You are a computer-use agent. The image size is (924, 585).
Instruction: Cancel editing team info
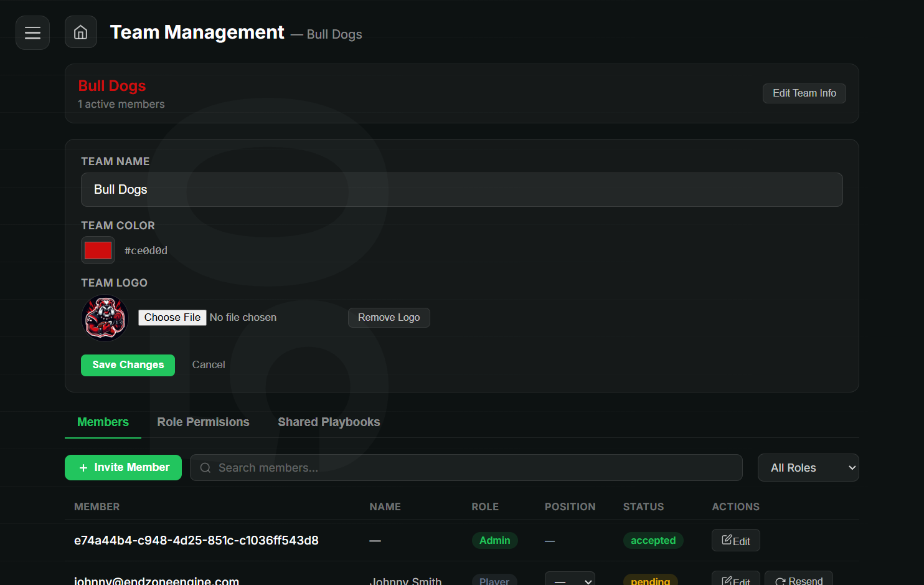tap(209, 365)
